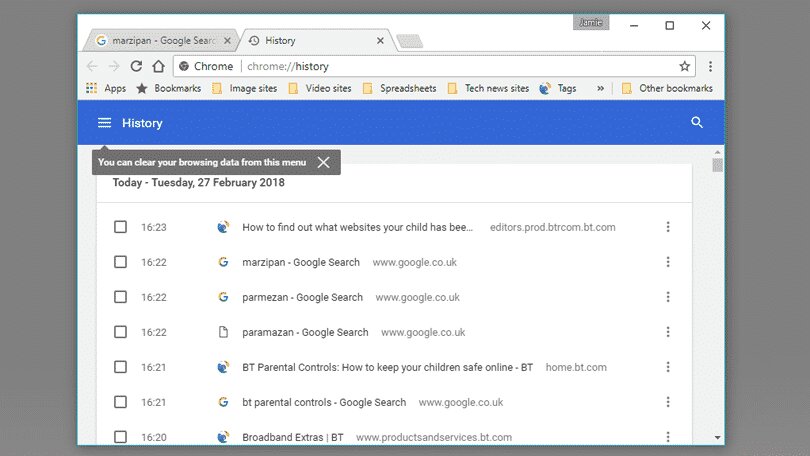Viewport: 810px width, 456px height.
Task: Open the How to find out what websites link
Action: [x=357, y=227]
